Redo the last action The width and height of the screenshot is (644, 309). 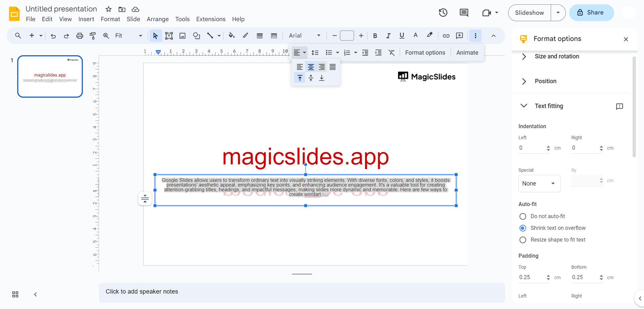point(66,36)
